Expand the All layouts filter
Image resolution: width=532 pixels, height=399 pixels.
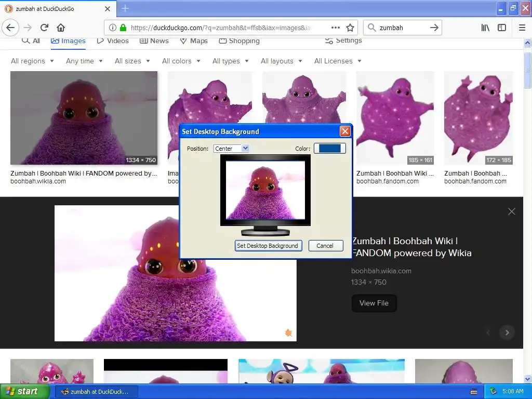pyautogui.click(x=281, y=61)
